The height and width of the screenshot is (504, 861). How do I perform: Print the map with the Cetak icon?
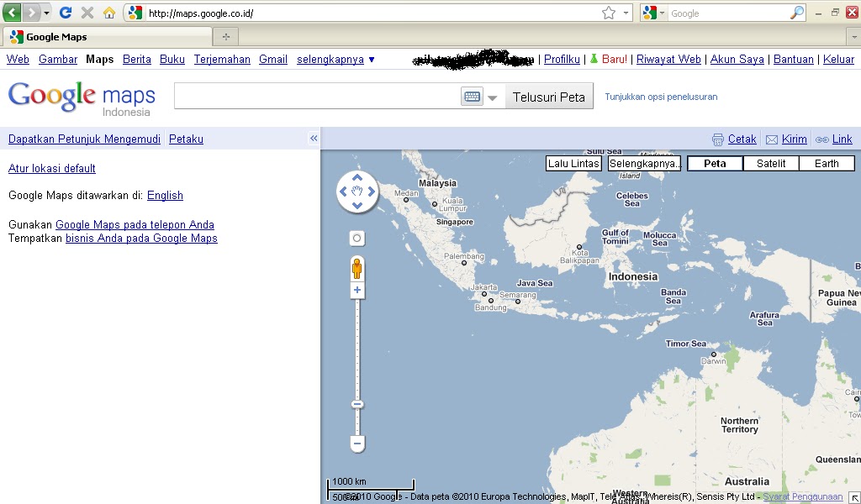(x=718, y=139)
